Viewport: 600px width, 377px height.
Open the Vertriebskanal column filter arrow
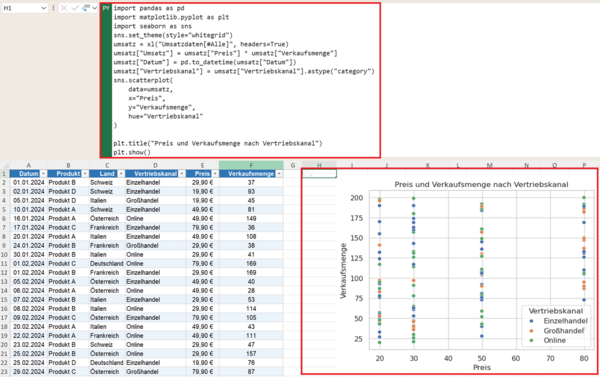(182, 174)
